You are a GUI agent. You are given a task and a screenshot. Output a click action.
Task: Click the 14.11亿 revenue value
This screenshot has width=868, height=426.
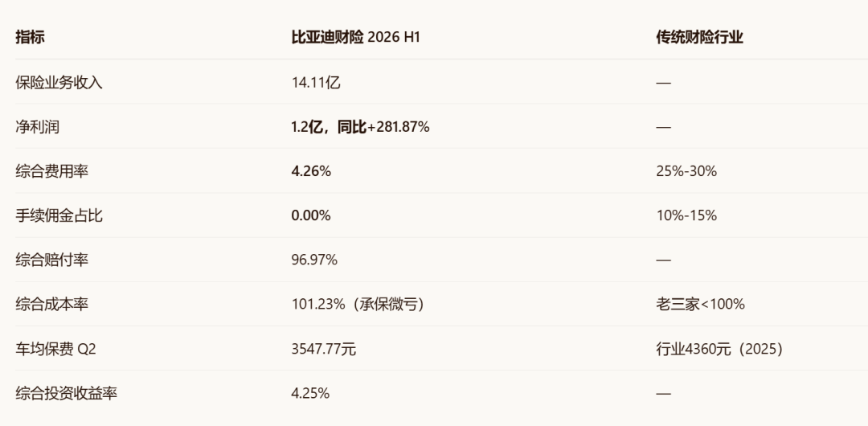coord(316,83)
